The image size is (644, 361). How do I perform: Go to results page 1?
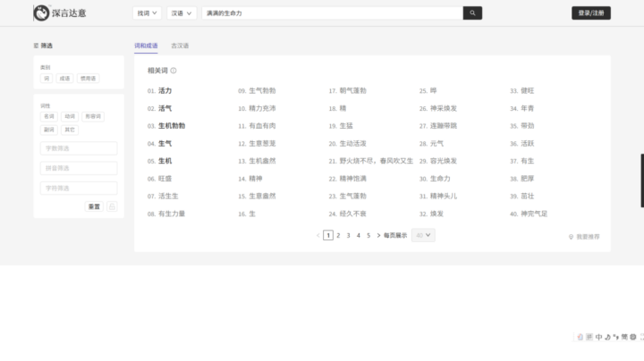(328, 236)
